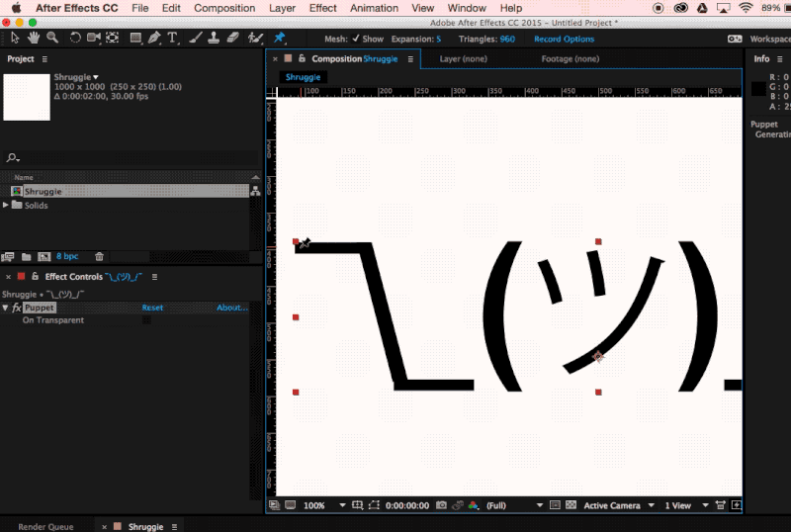Image resolution: width=791 pixels, height=532 pixels.
Task: Open the Project panel menu
Action: (44, 59)
